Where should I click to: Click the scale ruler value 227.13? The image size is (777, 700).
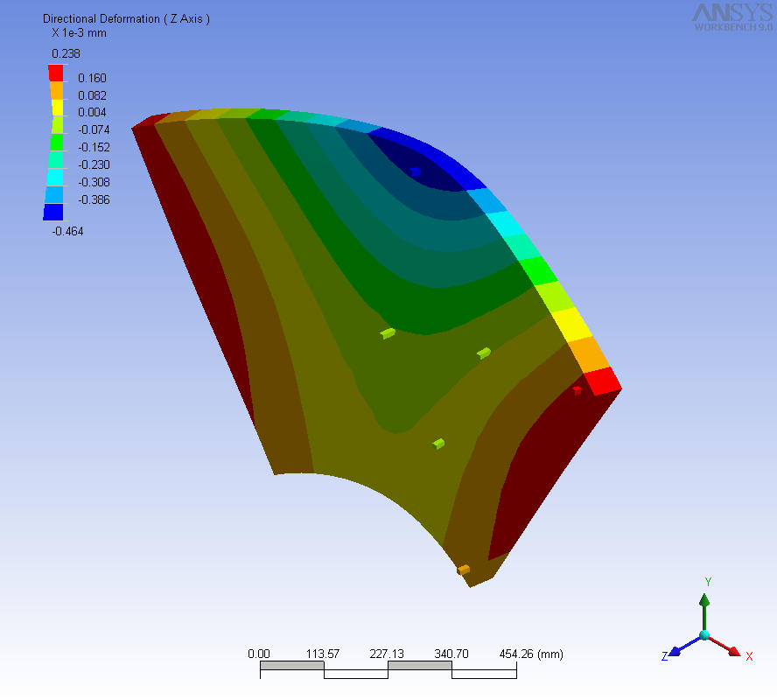pos(387,654)
